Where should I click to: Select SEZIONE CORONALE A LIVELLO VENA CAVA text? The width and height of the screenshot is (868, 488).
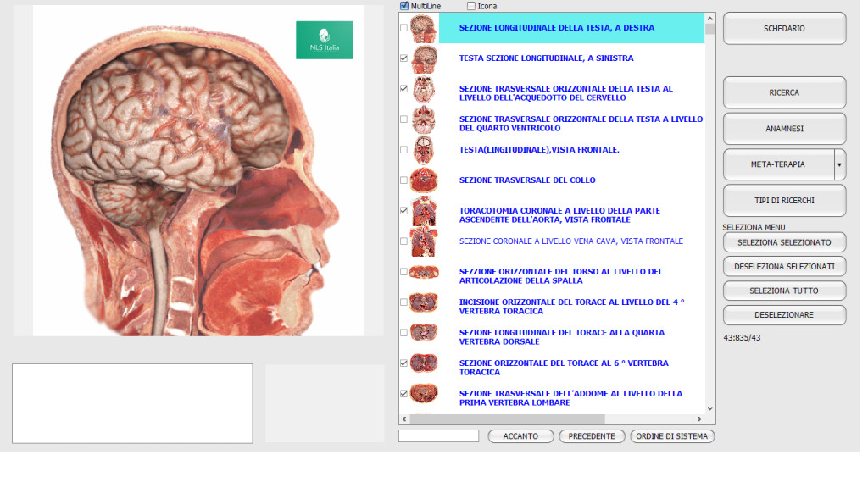[x=570, y=241]
